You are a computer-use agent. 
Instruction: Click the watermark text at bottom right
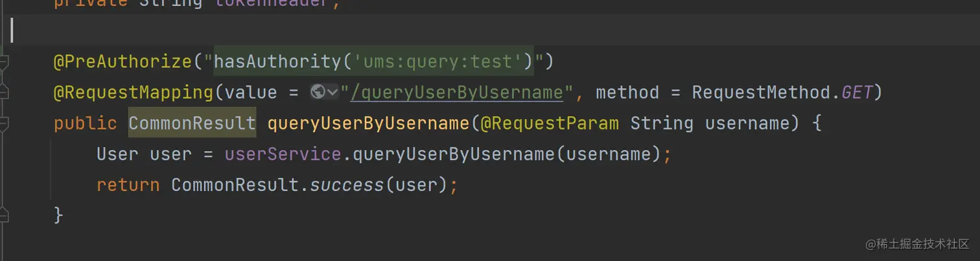click(x=916, y=244)
